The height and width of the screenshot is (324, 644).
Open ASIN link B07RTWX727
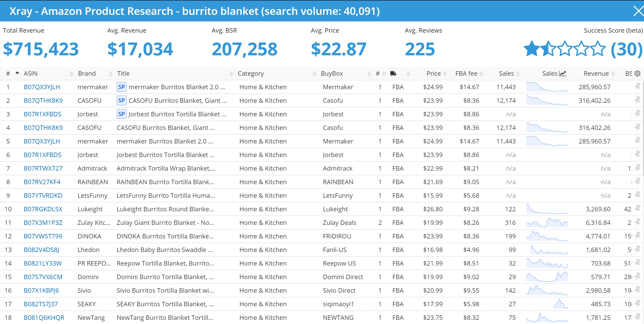pyautogui.click(x=43, y=168)
